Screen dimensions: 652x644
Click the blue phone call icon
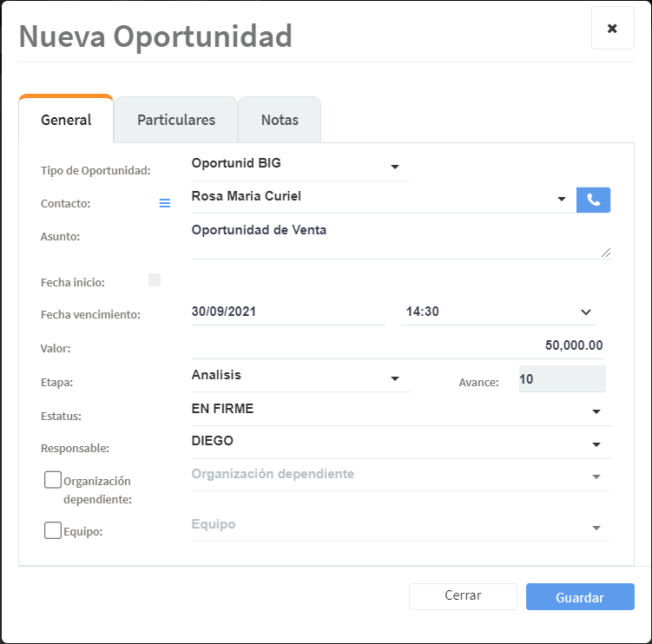593,200
